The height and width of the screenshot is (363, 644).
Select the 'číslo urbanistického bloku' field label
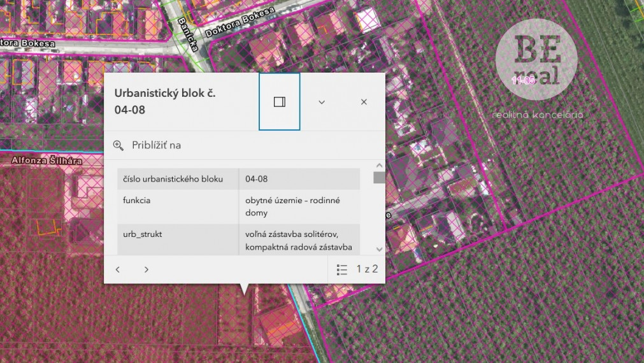pos(173,179)
